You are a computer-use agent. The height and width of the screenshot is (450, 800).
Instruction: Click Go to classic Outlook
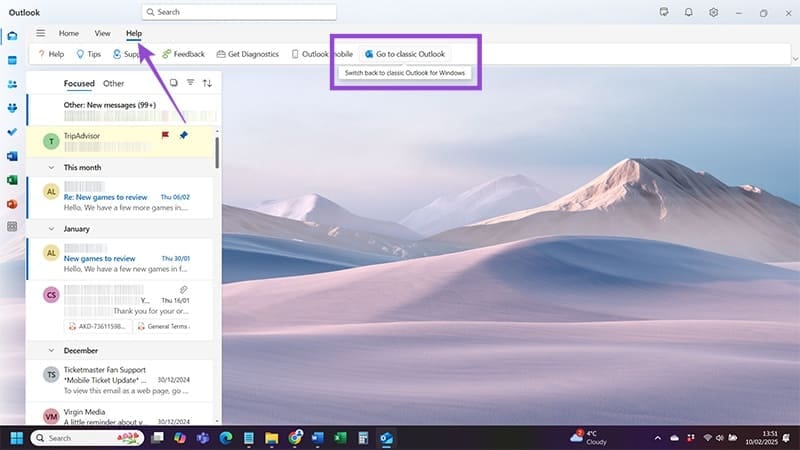[x=405, y=54]
